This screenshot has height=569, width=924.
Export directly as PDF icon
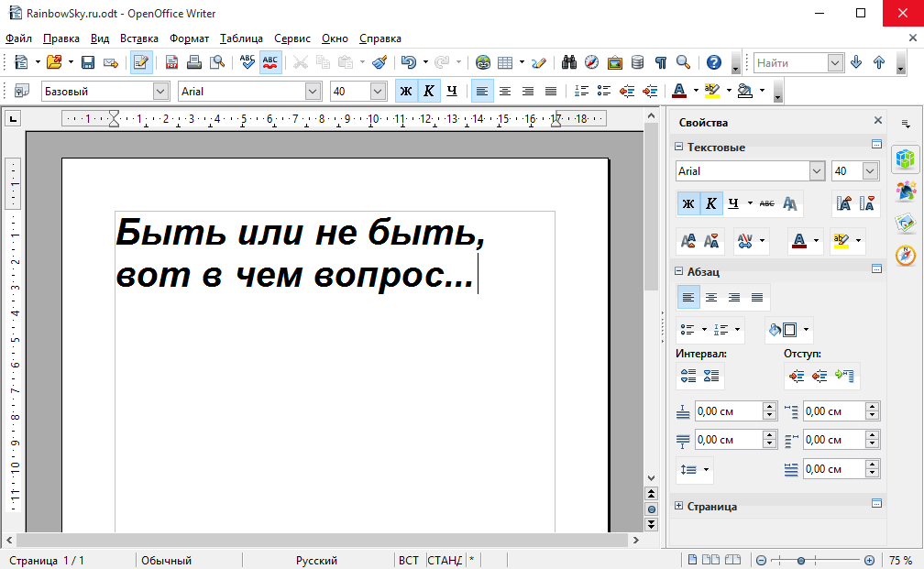pos(171,62)
